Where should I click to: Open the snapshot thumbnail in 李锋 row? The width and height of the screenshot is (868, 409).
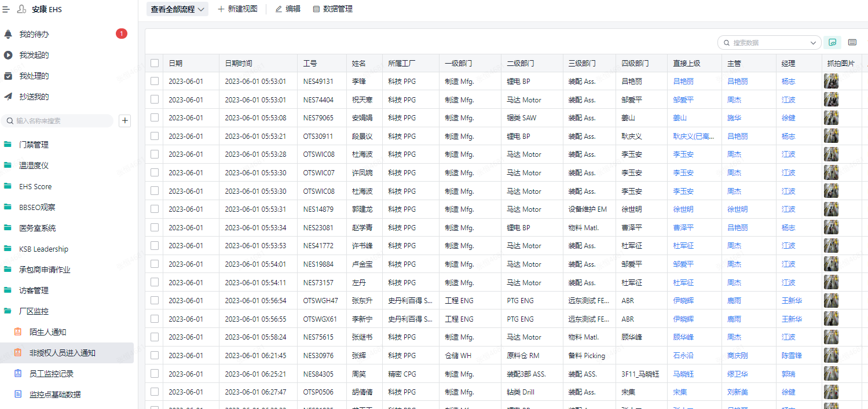tap(831, 82)
